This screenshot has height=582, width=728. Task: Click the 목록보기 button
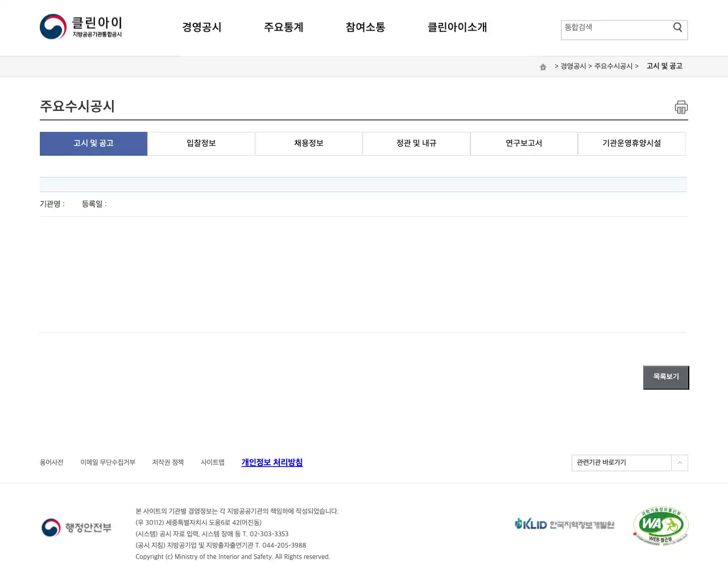pyautogui.click(x=665, y=377)
